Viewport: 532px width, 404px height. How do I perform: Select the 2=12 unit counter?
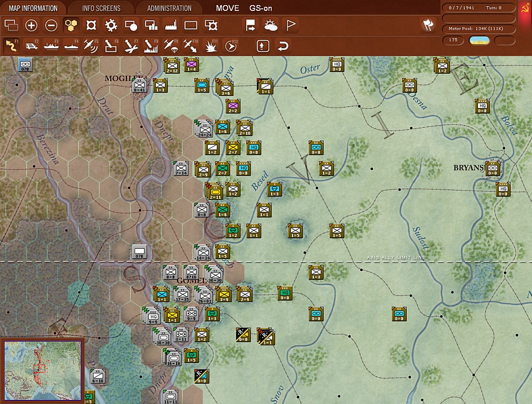(x=172, y=65)
